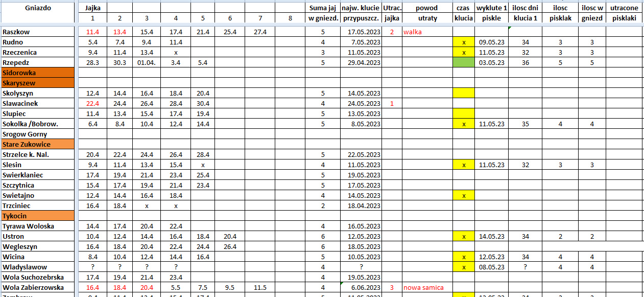Viewport: 644px width, 297px height.
Task: Select date 16.05.2023 in Tyrawa Woloska row
Action: (x=360, y=226)
